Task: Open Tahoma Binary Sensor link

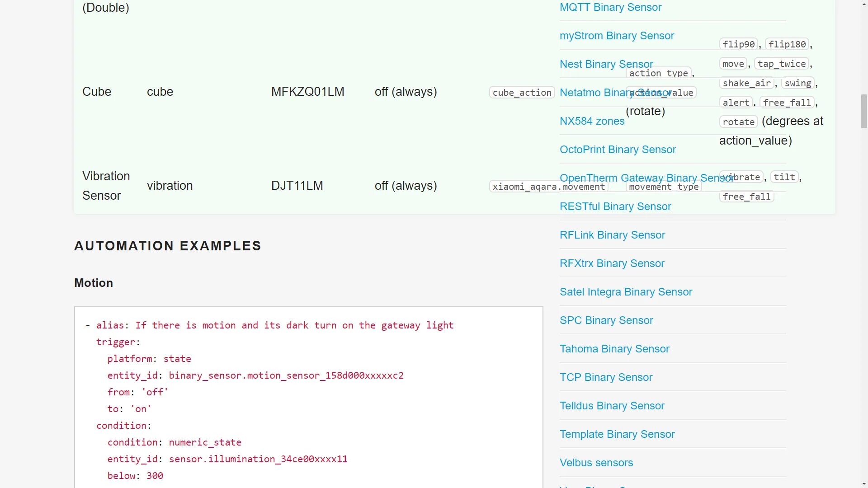Action: pyautogui.click(x=614, y=349)
